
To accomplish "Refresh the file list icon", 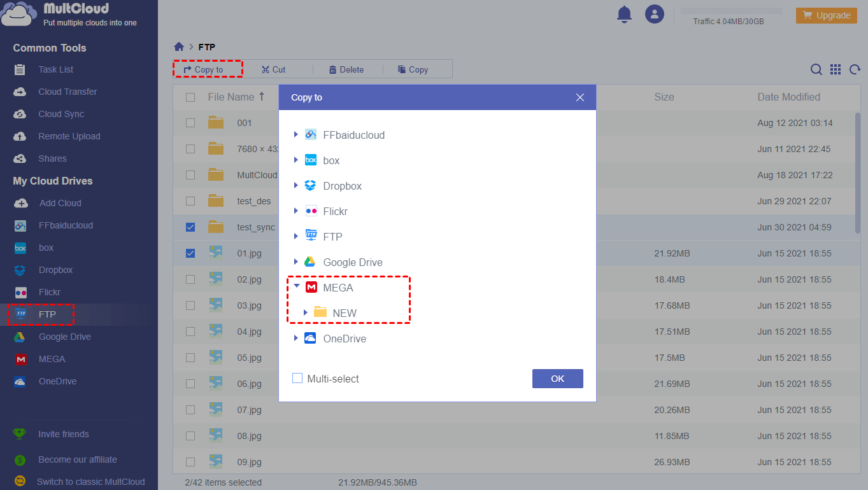I will [855, 69].
